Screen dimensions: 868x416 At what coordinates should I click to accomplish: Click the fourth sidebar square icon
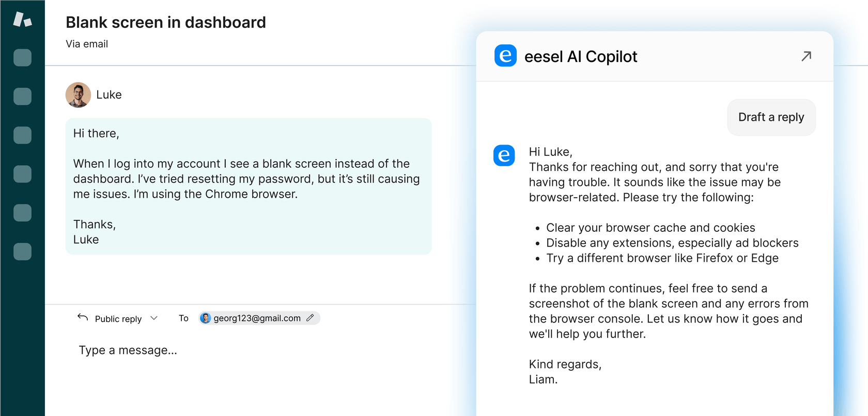pos(22,174)
